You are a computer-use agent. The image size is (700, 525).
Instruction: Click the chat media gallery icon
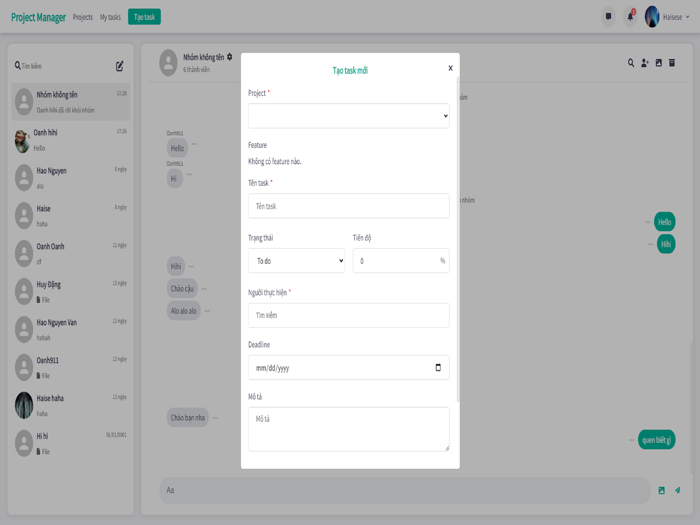click(658, 63)
